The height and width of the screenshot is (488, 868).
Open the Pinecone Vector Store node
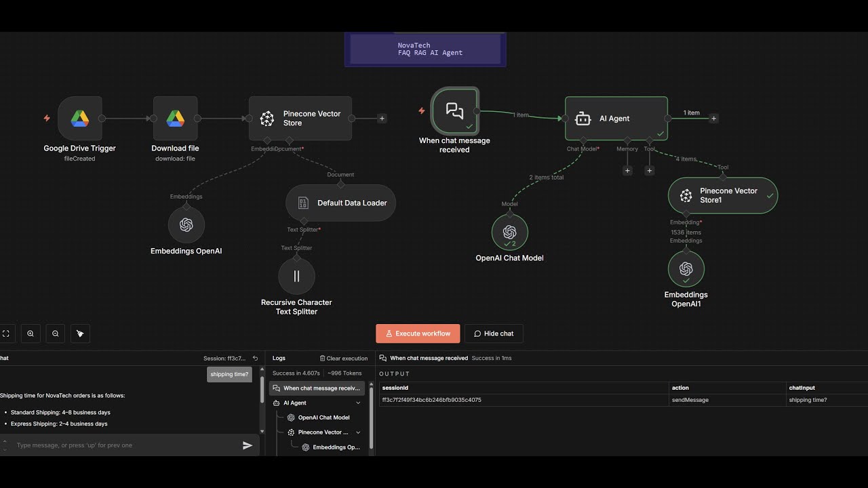coord(300,119)
